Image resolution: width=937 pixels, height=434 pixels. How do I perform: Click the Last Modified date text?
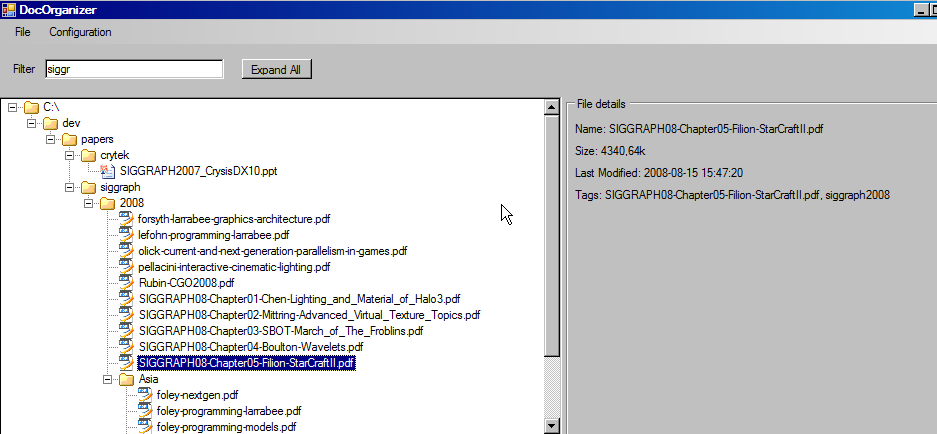659,173
